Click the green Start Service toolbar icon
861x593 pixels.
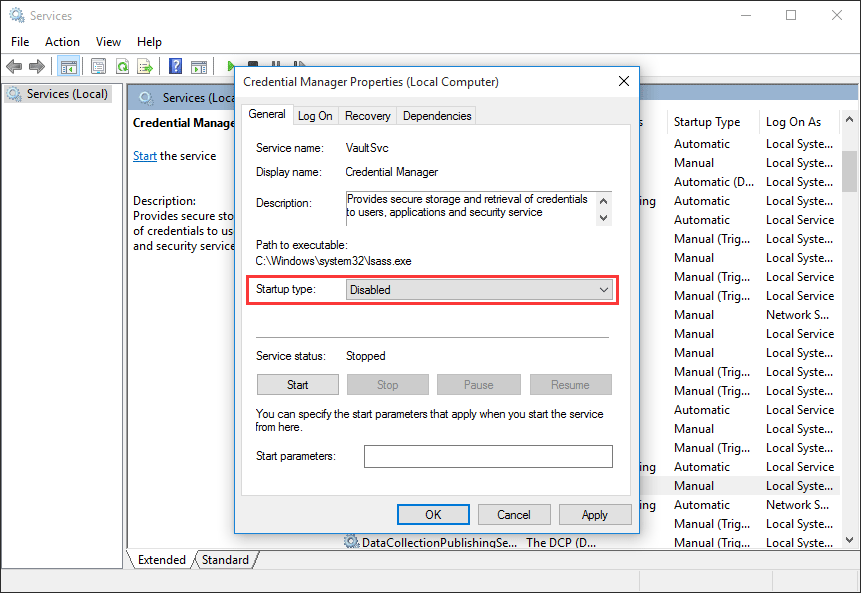coord(231,66)
